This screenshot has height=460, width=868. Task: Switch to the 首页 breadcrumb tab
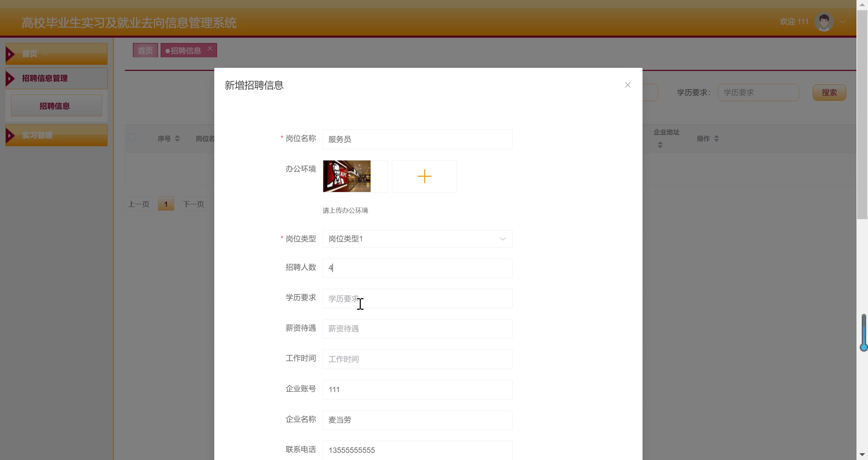pos(145,51)
